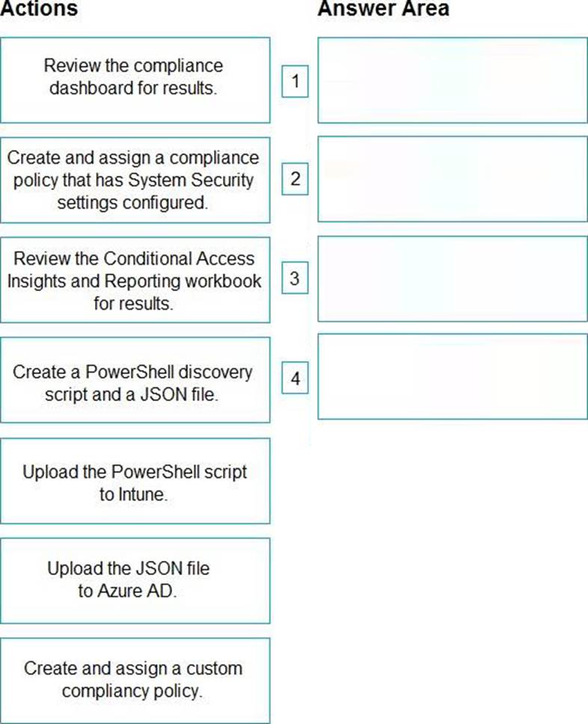Select the 'Review the compliance dashboard for results' action
Image resolution: width=588 pixels, height=724 pixels.
pos(135,79)
